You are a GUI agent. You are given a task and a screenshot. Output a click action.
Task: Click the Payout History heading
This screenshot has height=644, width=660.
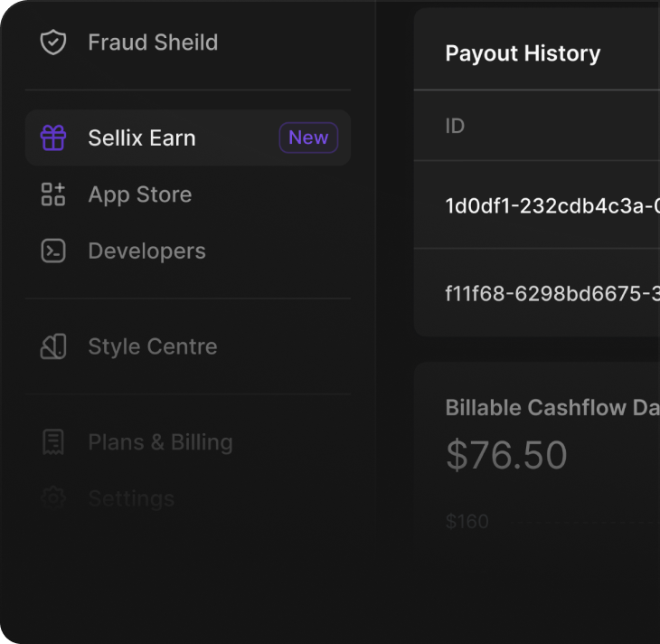(523, 53)
